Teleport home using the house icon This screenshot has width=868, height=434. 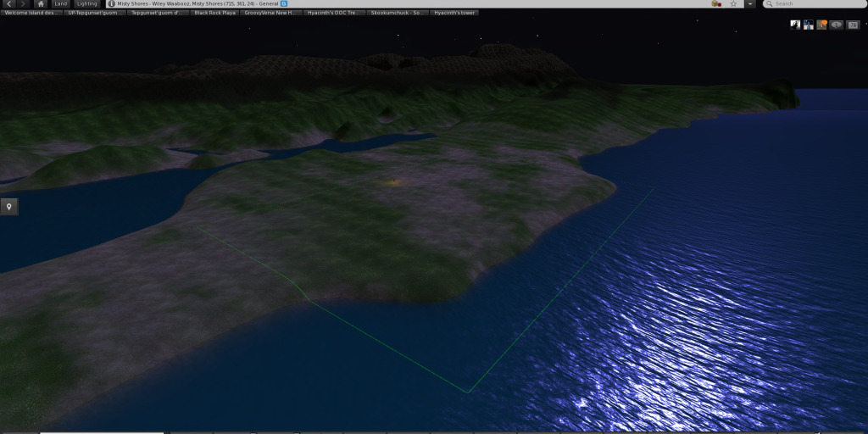40,4
